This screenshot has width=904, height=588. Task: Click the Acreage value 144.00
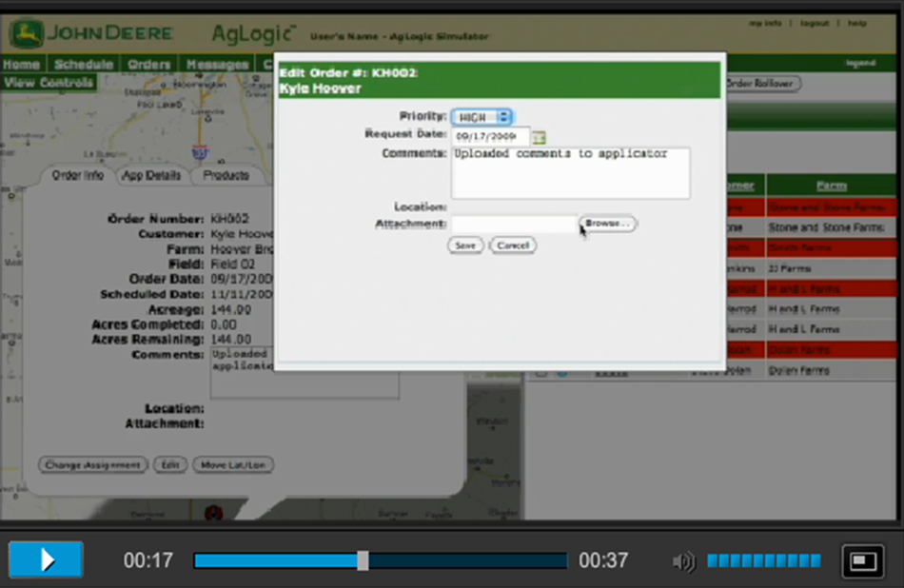230,309
